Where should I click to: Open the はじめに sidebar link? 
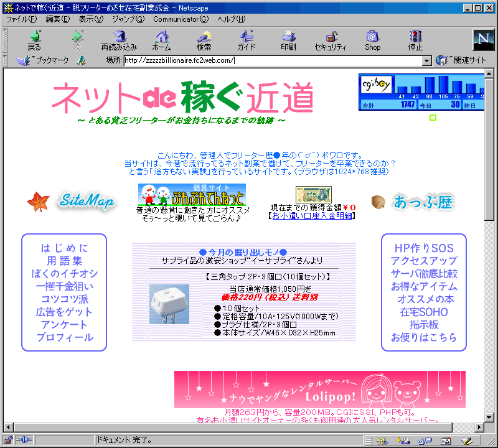point(65,248)
